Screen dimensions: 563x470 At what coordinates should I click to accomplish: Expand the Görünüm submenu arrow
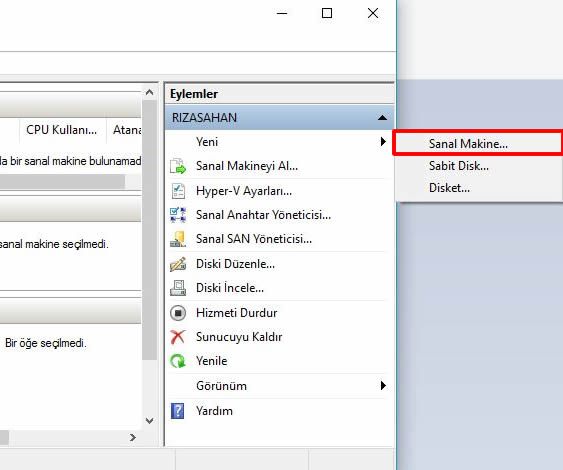[x=383, y=386]
